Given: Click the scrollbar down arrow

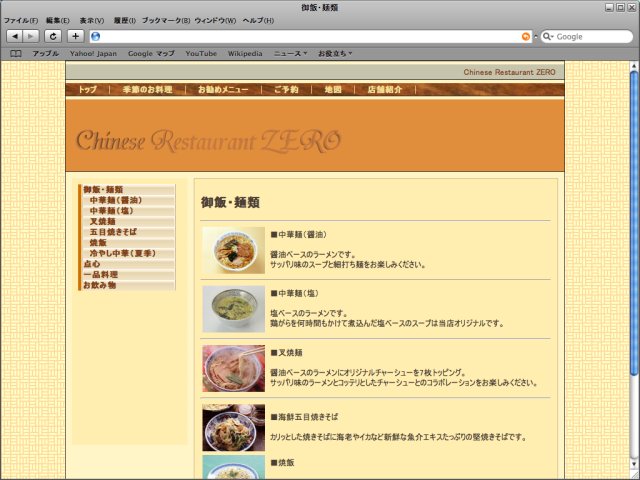Looking at the screenshot, I should (x=634, y=465).
